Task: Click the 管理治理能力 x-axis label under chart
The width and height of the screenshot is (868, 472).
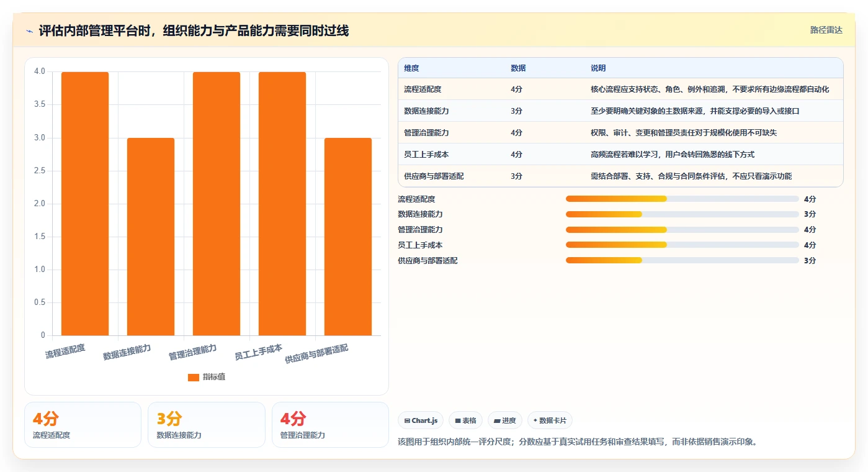Action: (193, 352)
